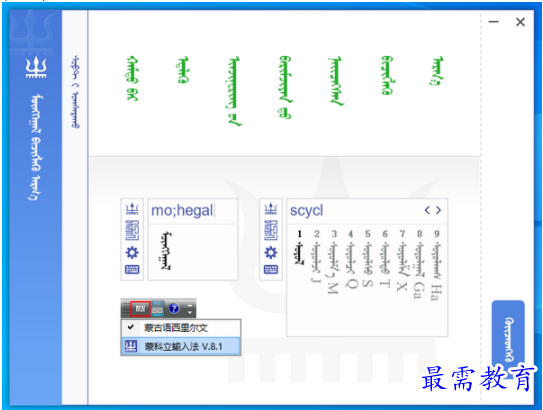Viewport: 543px width, 410px height.
Task: Open the third green Mongolian tab
Action: [234, 91]
